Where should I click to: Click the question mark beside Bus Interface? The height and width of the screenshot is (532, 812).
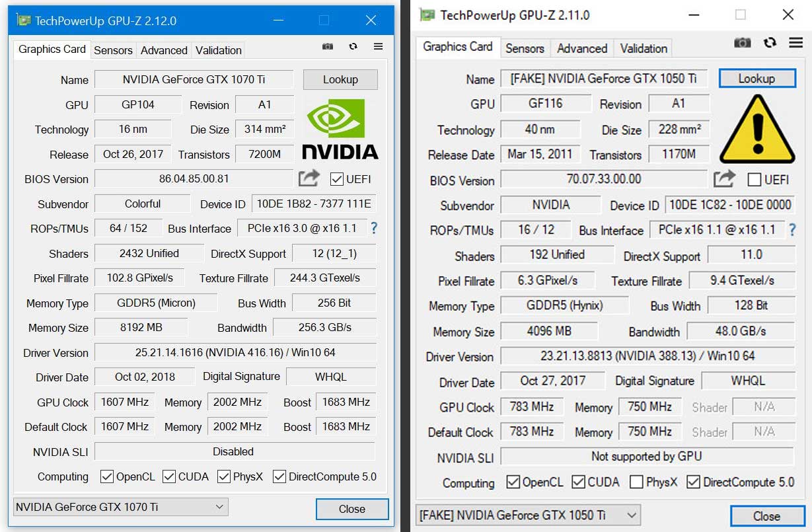tap(373, 229)
